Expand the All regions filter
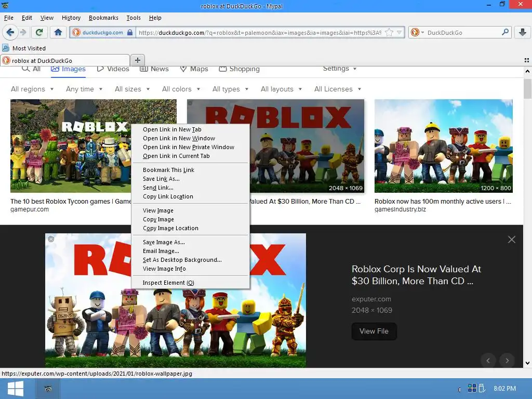Screen dimensions: 532x399 pyautogui.click(x=32, y=89)
